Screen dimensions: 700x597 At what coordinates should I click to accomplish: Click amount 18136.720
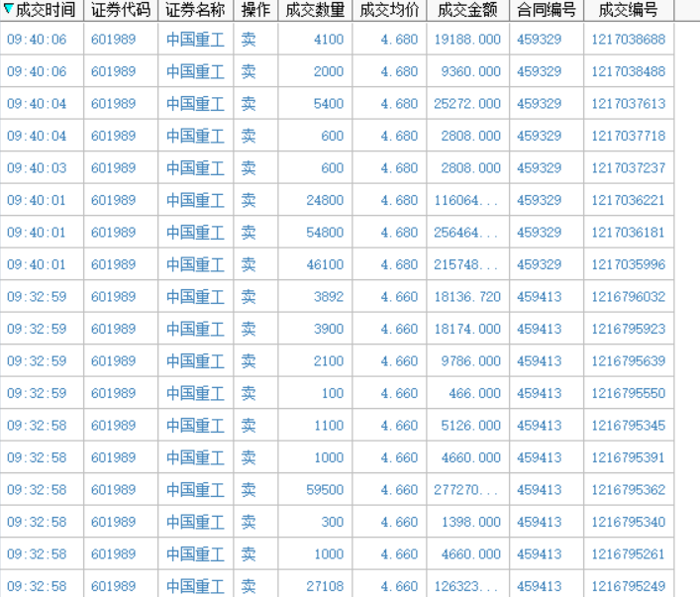467,296
